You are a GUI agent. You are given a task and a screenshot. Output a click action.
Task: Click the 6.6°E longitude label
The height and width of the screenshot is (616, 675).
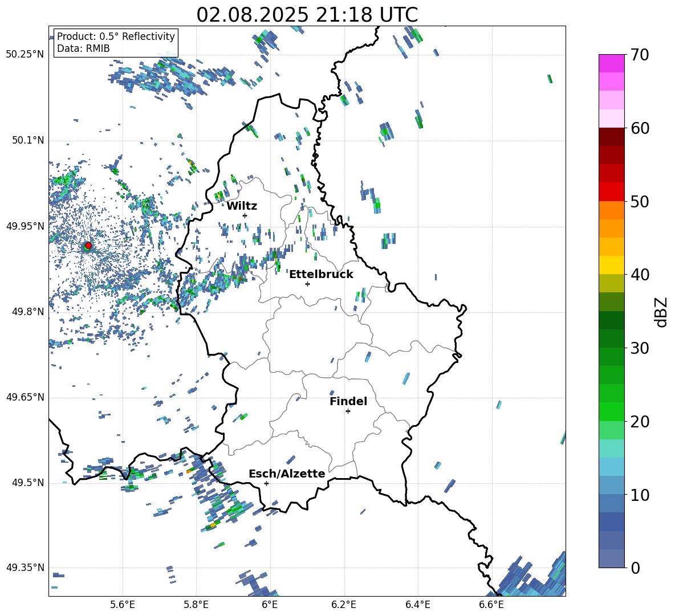[x=491, y=605]
